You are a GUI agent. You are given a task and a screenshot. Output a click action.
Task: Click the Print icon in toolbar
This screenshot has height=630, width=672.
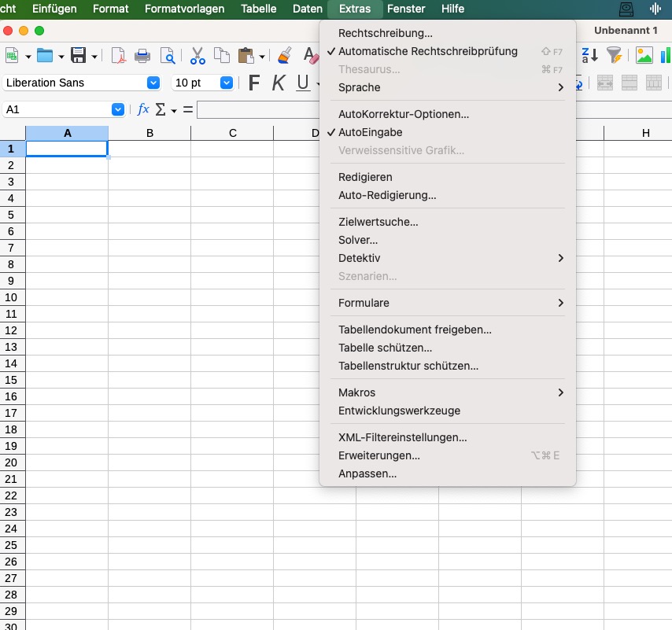point(142,56)
